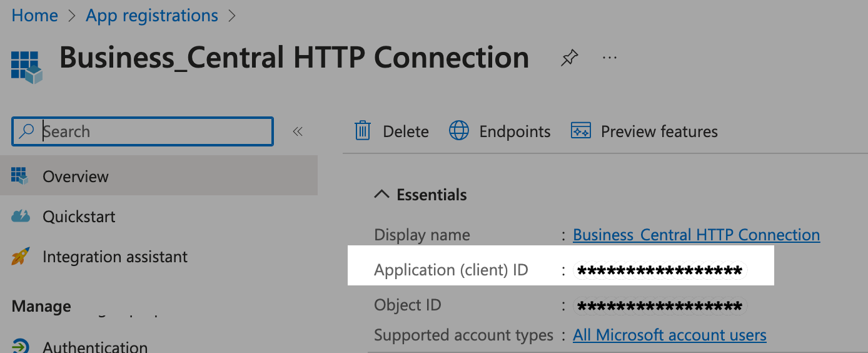
Task: Pin the Business_Central HTTP Connection page
Action: point(569,58)
